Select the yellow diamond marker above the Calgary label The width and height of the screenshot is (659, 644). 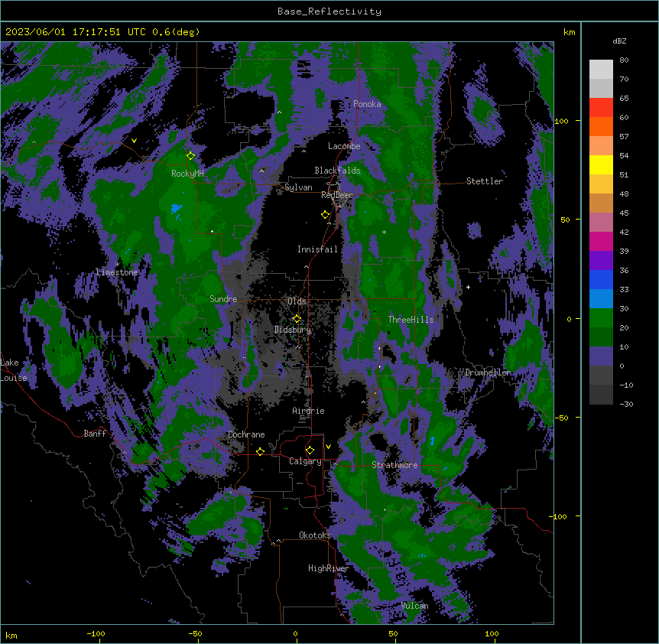(310, 450)
